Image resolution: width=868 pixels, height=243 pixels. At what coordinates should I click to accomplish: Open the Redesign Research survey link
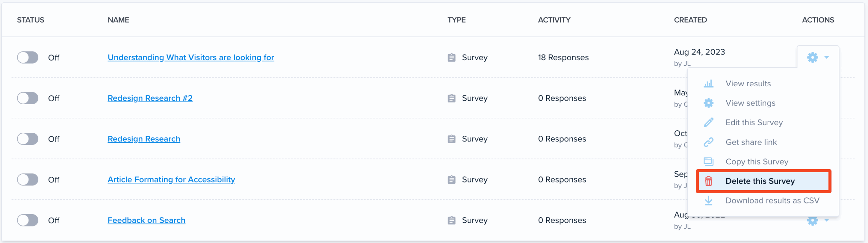click(144, 139)
